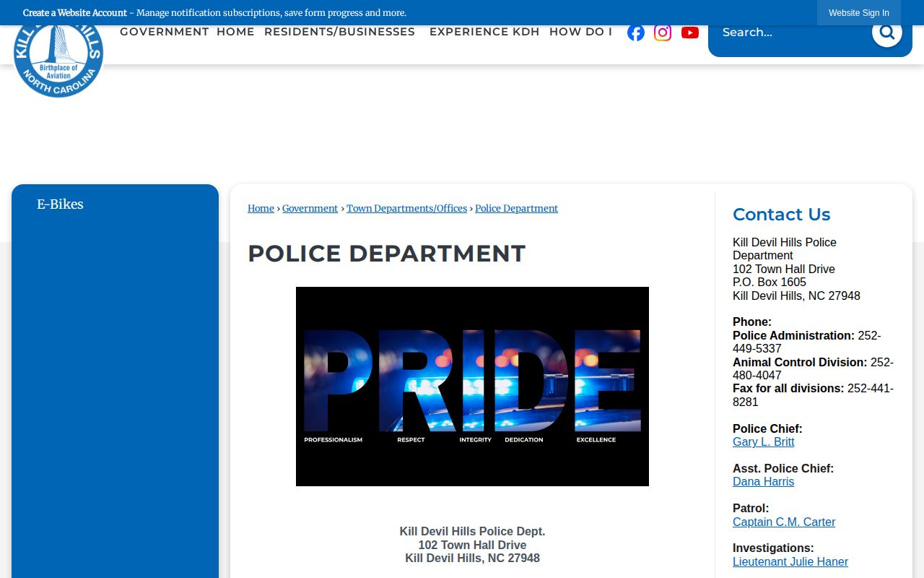Click the PRIDE banner image
This screenshot has height=578, width=924.
(472, 387)
